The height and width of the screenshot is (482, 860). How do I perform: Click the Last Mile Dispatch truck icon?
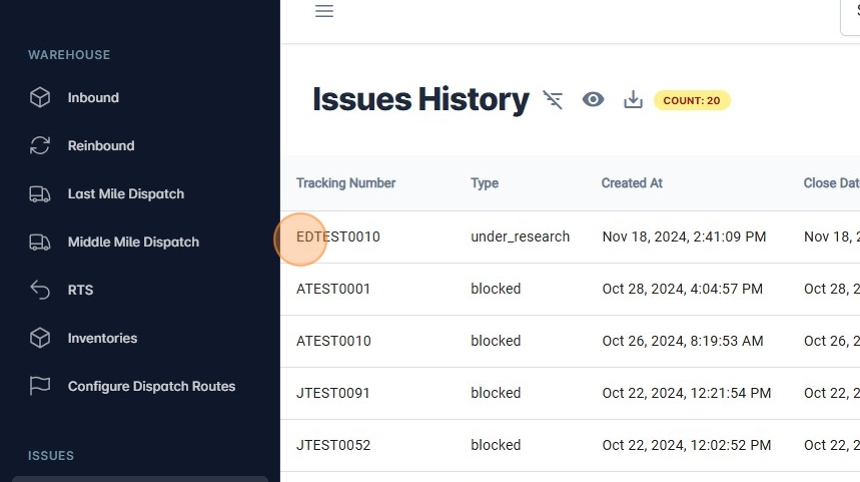tap(40, 194)
